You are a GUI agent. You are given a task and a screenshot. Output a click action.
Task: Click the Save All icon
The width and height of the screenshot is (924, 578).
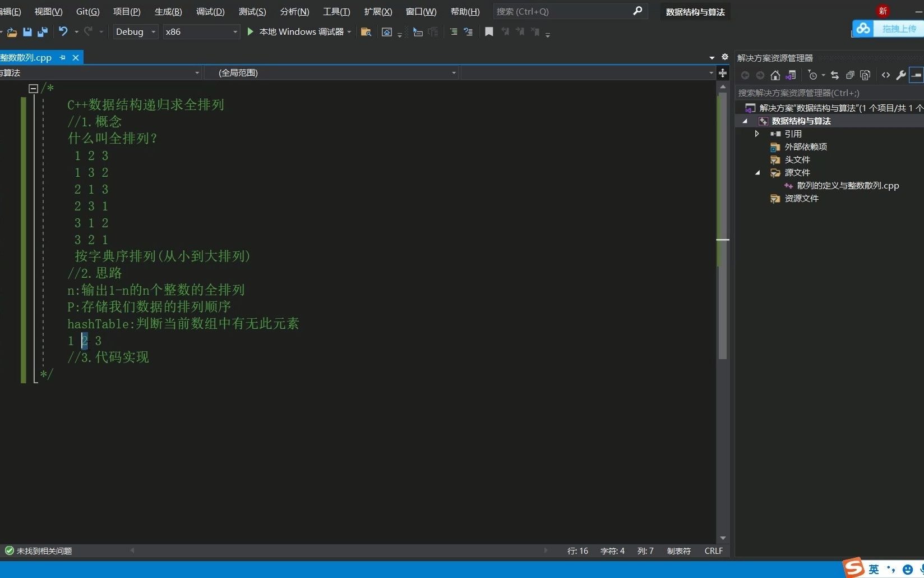[x=42, y=32]
